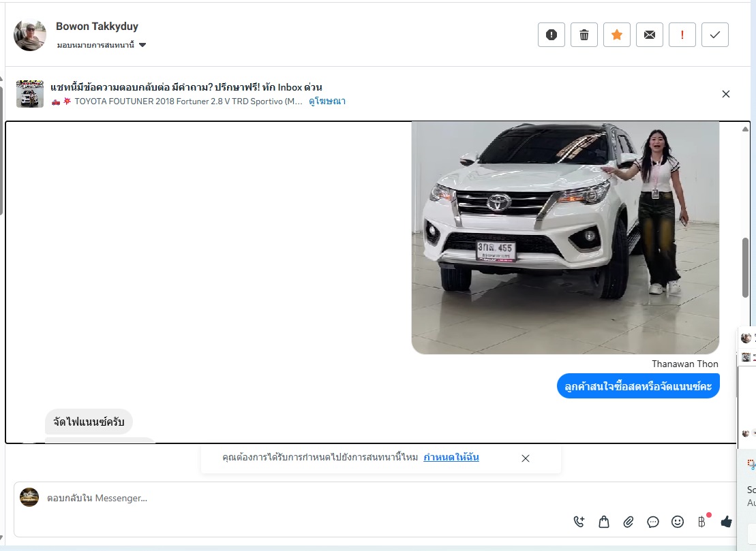
Task: Click the ดูโฆษณา view ad link
Action: pyautogui.click(x=327, y=101)
